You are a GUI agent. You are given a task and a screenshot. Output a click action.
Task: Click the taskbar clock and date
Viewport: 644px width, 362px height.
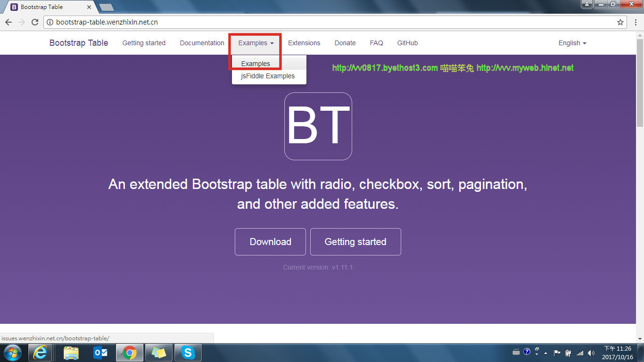[617, 353]
